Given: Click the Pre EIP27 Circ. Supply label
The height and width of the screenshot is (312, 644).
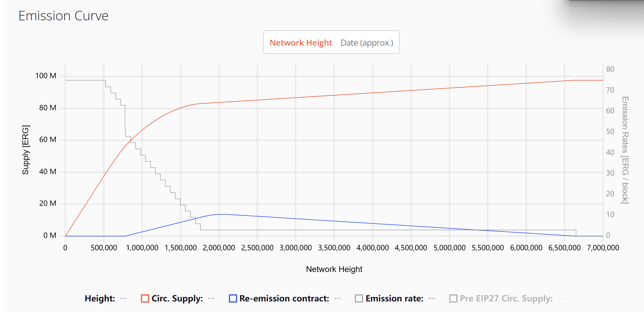Looking at the screenshot, I should coord(506,298).
